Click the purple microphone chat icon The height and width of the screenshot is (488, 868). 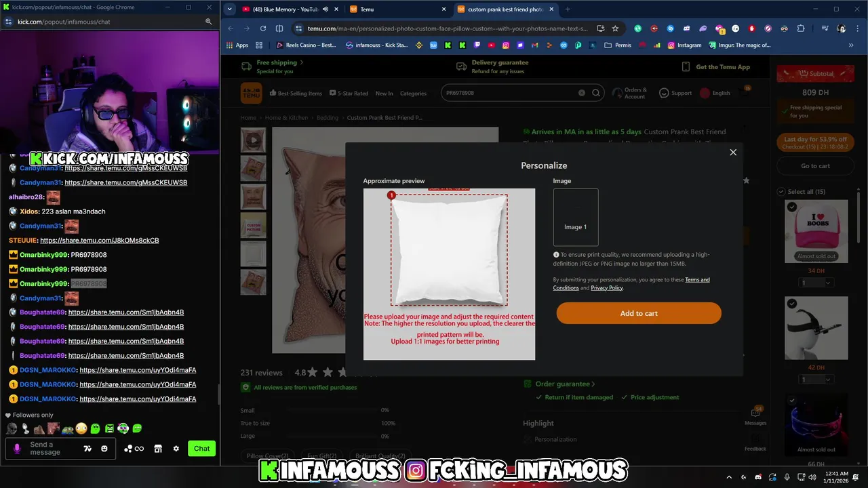pyautogui.click(x=17, y=449)
